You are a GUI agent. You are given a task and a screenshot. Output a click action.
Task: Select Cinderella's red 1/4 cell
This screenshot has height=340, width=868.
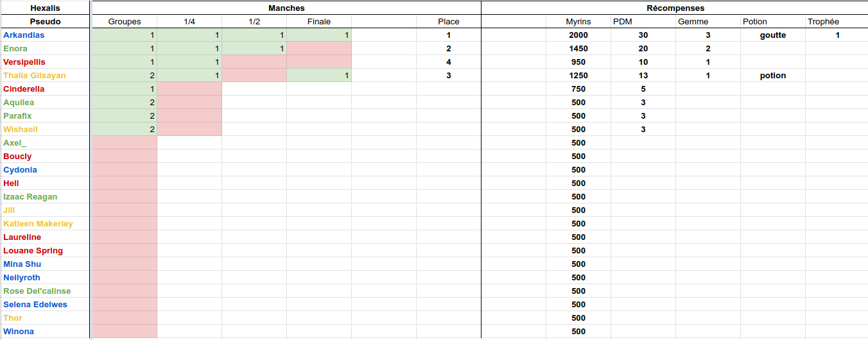point(189,89)
